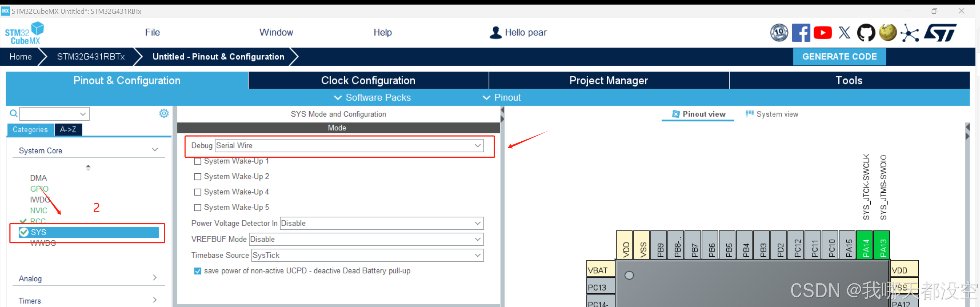980x307 pixels.
Task: Click the search magnifier icon
Action: tap(14, 114)
